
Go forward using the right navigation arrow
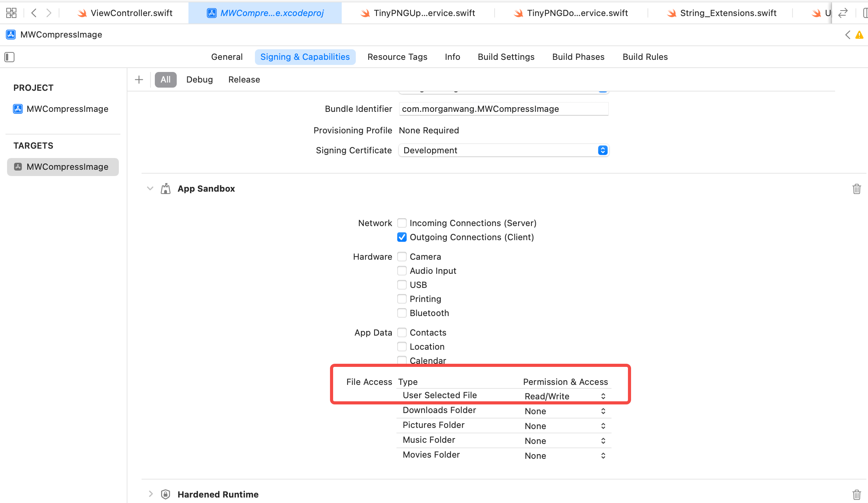tap(48, 13)
